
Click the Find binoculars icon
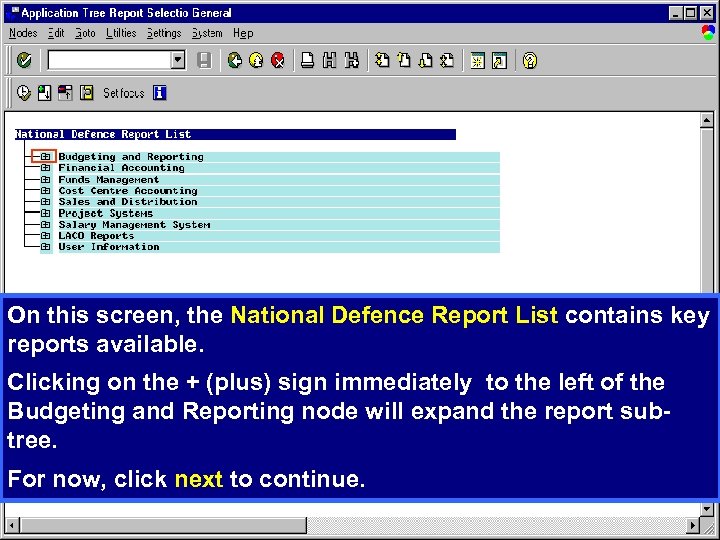329,60
